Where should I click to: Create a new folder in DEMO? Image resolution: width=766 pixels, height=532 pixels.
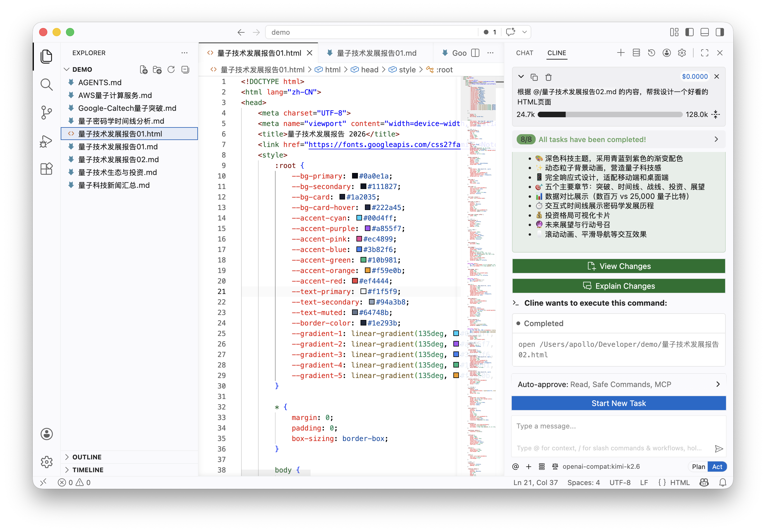pos(157,70)
